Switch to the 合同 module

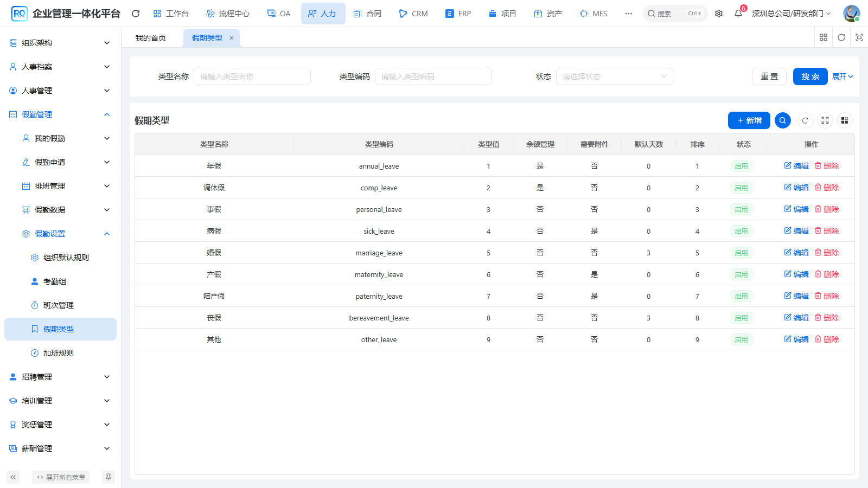pos(367,14)
